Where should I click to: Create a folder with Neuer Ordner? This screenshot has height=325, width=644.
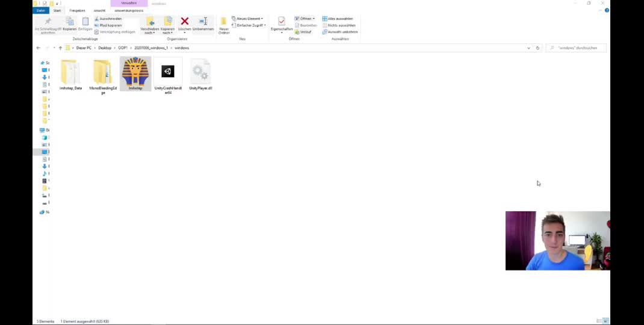pyautogui.click(x=224, y=23)
